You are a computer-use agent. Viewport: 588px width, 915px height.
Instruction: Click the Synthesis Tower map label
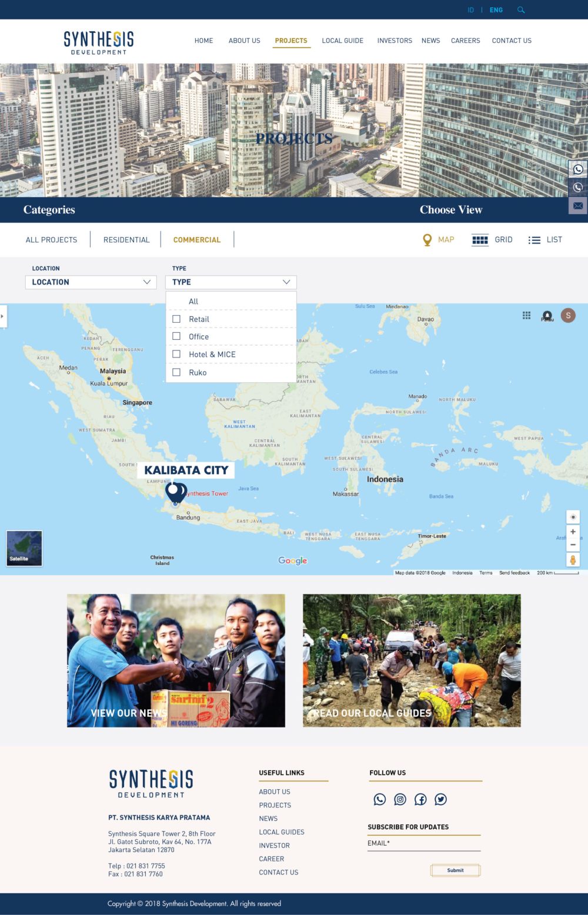[x=207, y=493]
